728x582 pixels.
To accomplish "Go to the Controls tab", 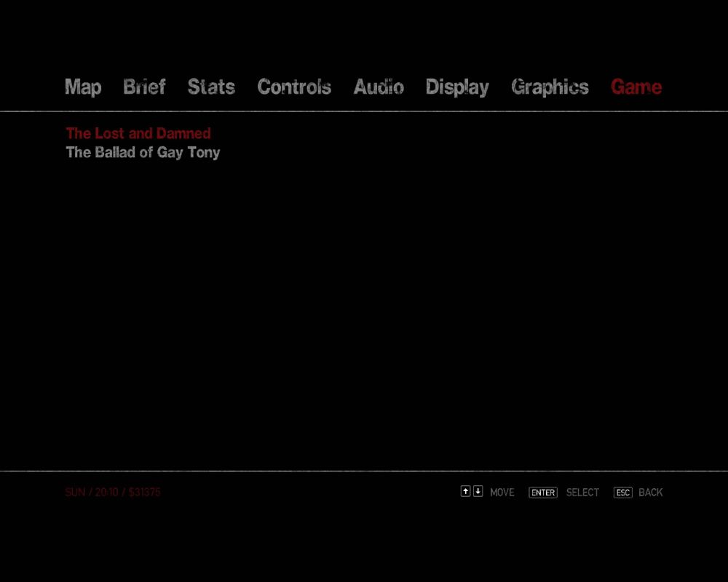I will [294, 87].
